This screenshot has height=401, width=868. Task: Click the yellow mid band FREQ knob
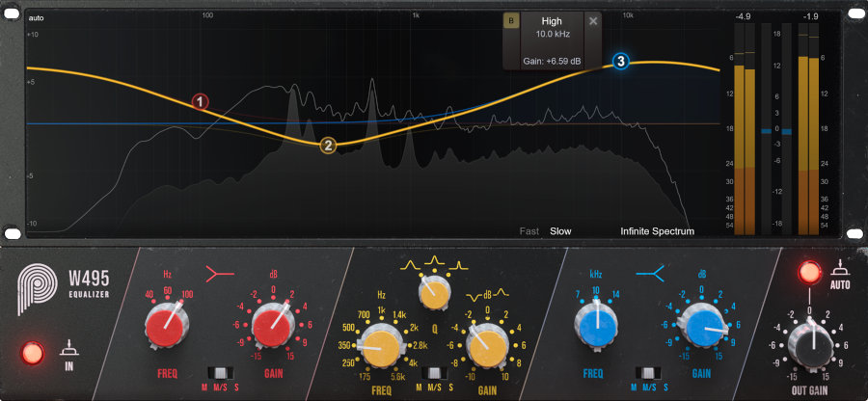coord(380,348)
